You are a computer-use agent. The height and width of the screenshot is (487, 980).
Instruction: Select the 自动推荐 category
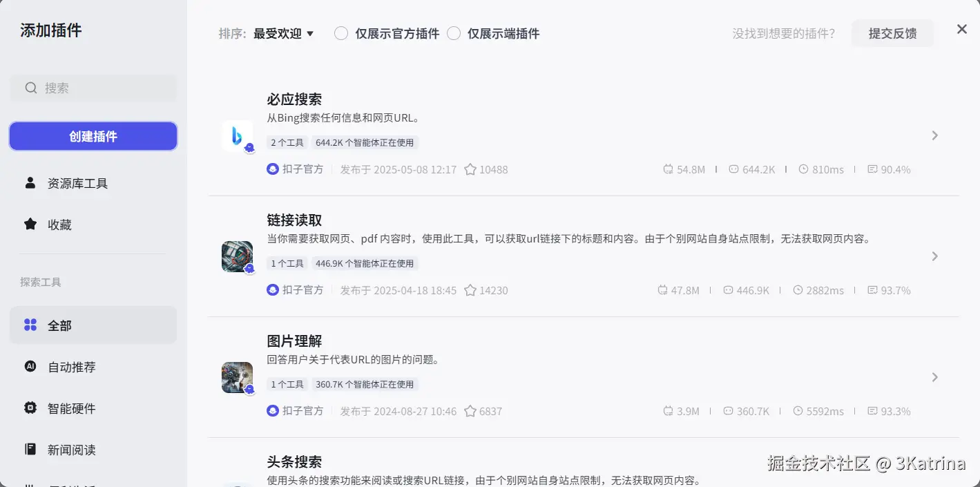tap(93, 367)
